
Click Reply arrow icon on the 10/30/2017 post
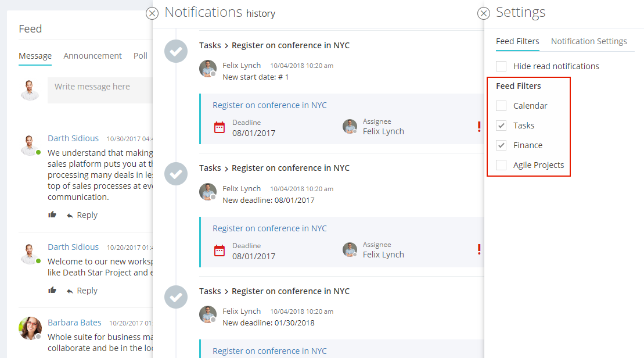(70, 216)
